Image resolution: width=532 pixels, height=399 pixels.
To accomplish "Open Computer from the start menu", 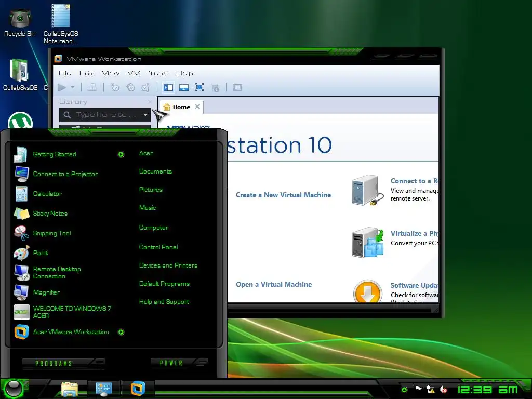I will pyautogui.click(x=154, y=228).
